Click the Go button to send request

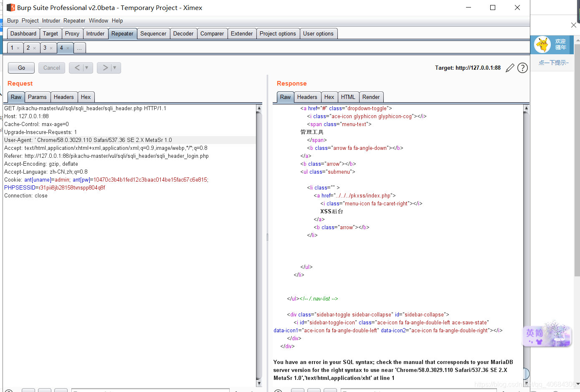pos(21,68)
